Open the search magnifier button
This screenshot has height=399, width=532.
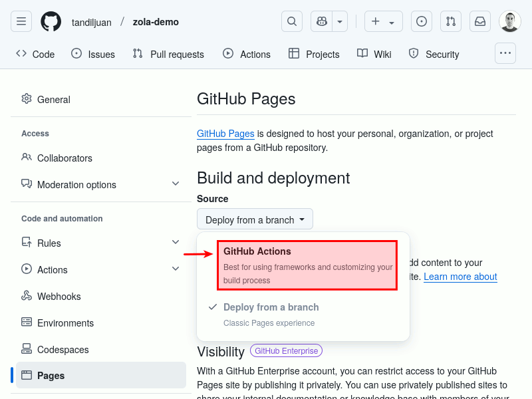pyautogui.click(x=292, y=21)
